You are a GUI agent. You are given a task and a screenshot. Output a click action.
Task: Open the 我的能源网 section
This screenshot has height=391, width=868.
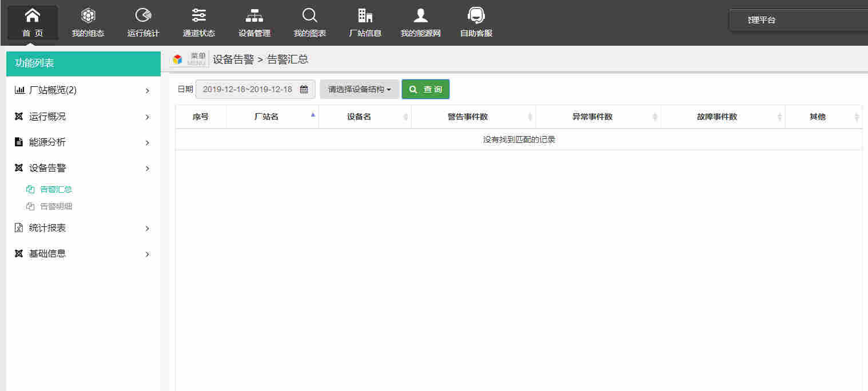[420, 22]
